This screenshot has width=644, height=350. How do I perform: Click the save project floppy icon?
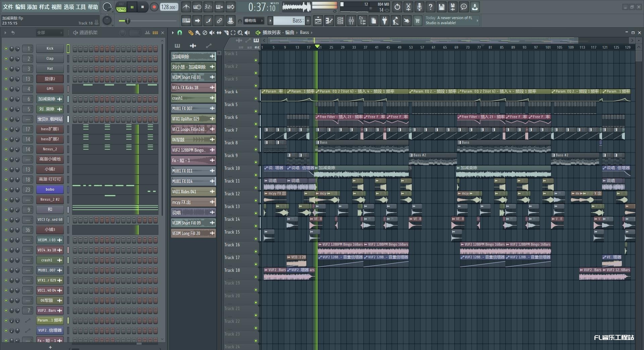442,7
